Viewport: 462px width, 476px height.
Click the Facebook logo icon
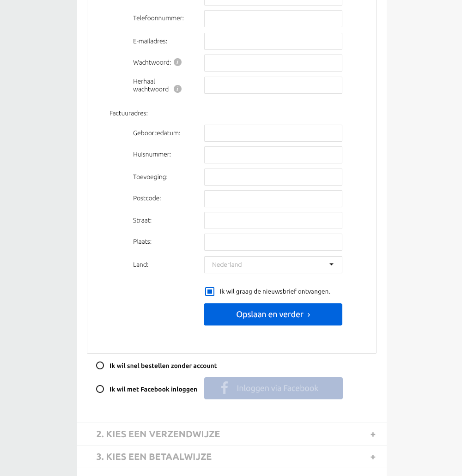coord(225,388)
